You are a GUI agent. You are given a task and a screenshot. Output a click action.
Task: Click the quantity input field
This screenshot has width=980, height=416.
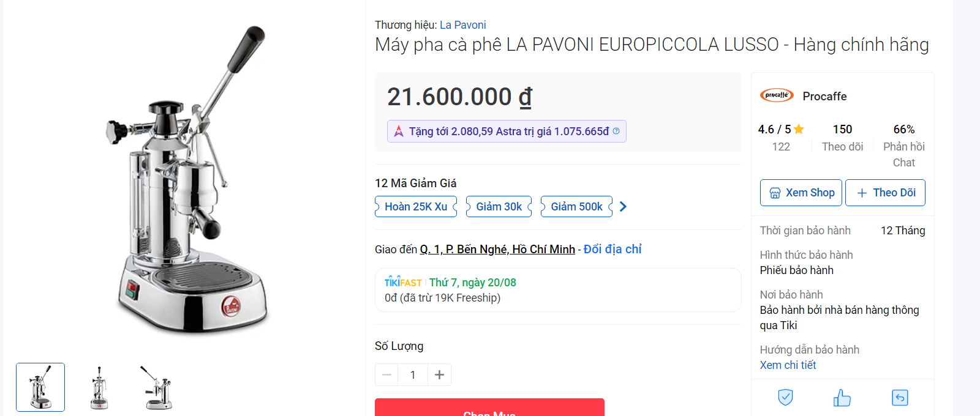(x=413, y=375)
